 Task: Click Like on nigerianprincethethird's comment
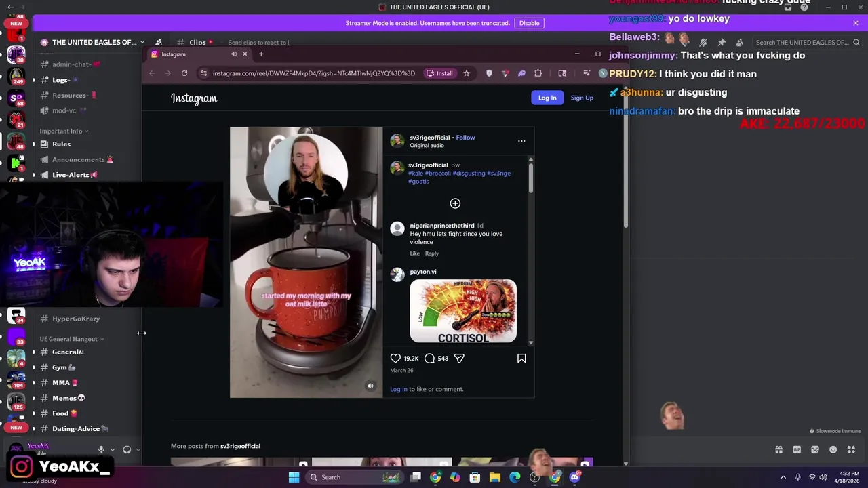(414, 253)
